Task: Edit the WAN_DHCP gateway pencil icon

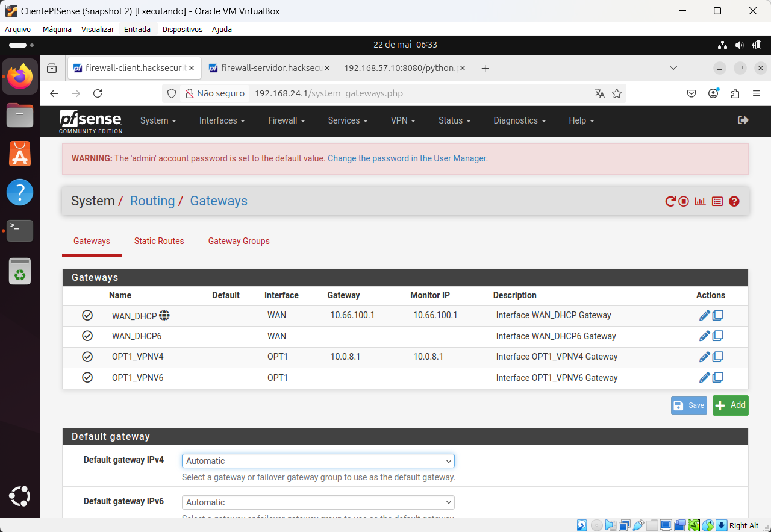Action: 704,315
